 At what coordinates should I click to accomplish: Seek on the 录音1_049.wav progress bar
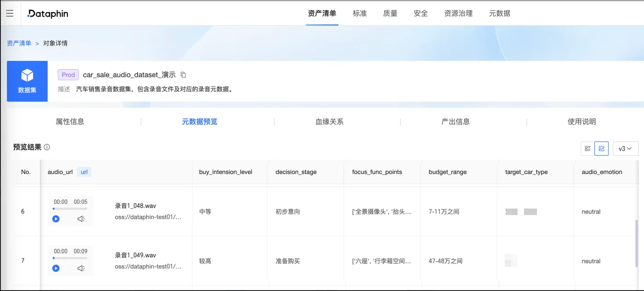pyautogui.click(x=70, y=258)
